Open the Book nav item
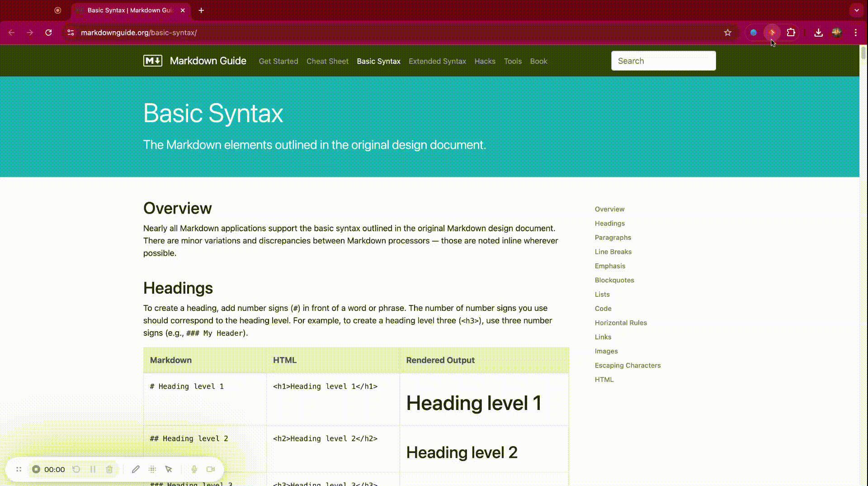The width and height of the screenshot is (868, 486). 538,61
